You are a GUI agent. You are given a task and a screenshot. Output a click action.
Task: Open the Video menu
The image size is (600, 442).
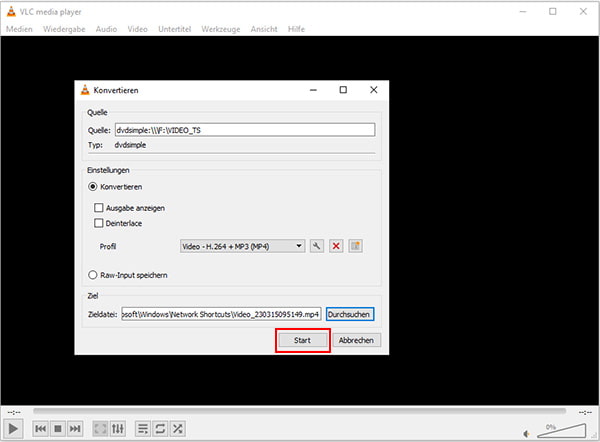click(137, 29)
